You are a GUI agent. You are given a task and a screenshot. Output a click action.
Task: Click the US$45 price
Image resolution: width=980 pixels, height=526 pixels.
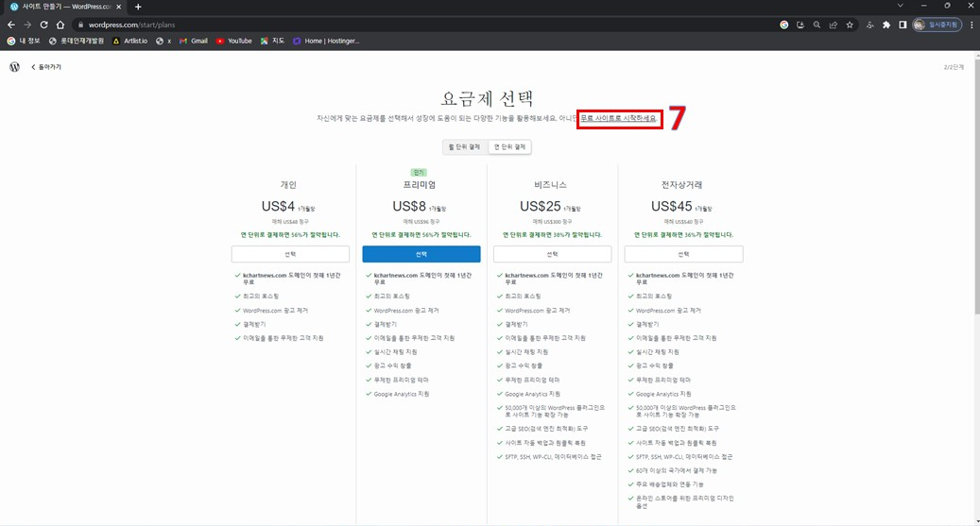pyautogui.click(x=672, y=206)
